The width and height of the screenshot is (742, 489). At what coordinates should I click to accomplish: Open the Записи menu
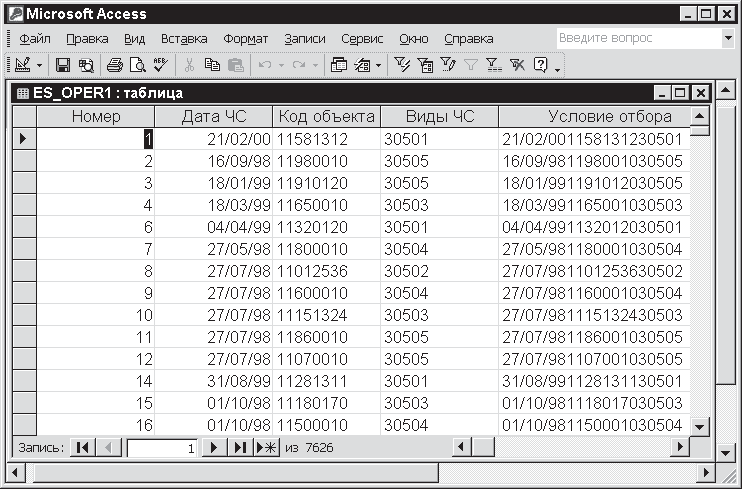[304, 39]
